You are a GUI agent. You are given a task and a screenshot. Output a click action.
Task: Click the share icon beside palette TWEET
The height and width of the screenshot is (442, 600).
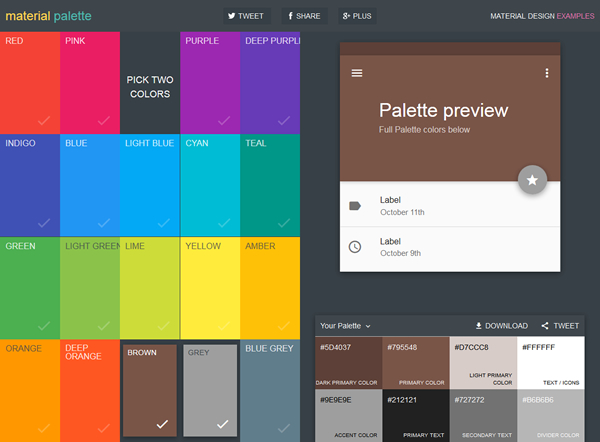click(545, 326)
